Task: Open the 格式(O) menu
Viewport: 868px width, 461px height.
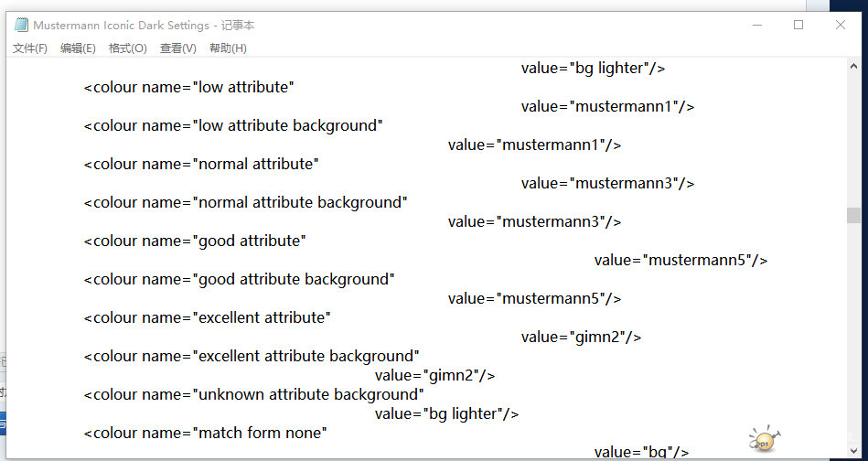Action: tap(127, 48)
